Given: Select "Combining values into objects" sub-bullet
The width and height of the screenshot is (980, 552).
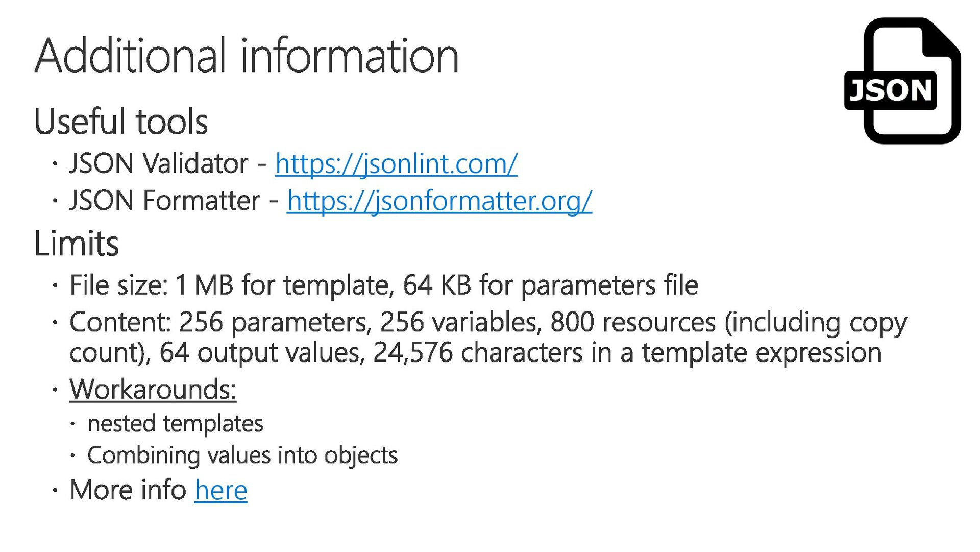Looking at the screenshot, I should pos(242,455).
